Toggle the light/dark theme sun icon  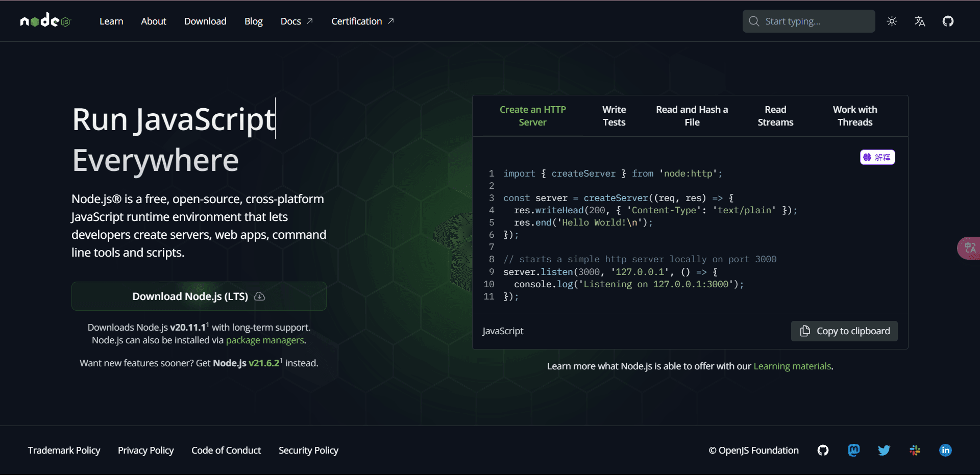[892, 21]
